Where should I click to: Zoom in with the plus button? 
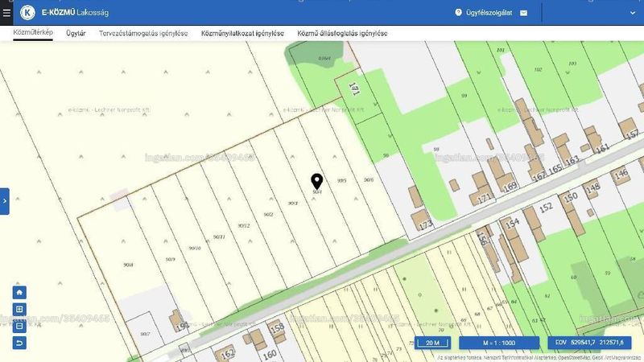click(19, 309)
